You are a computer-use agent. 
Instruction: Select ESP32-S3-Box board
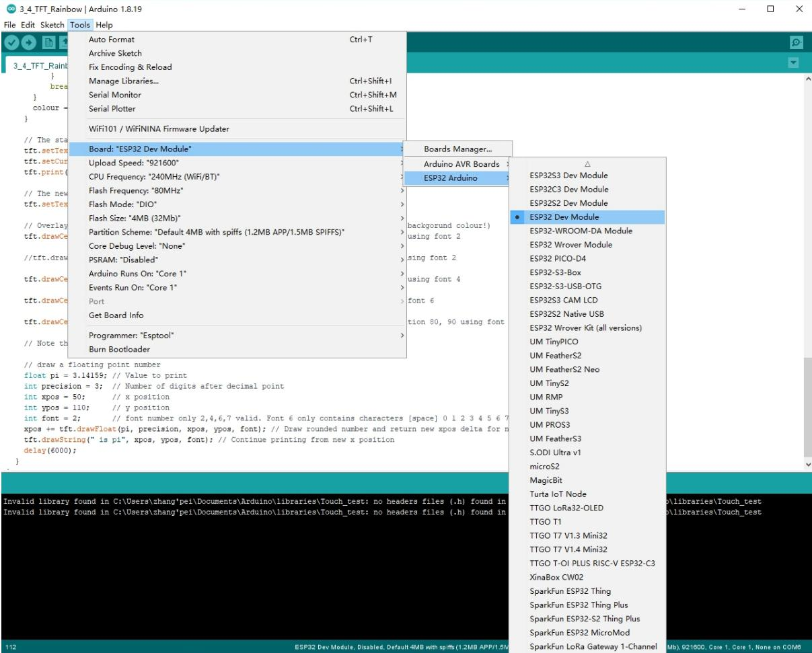(x=587, y=272)
